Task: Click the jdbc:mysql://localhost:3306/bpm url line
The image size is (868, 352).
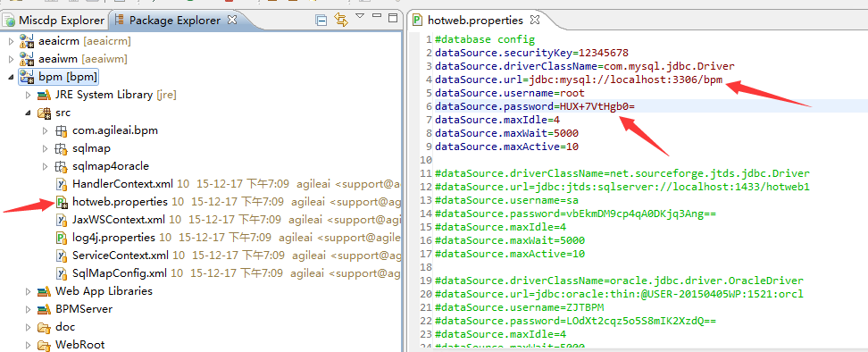Action: tap(579, 80)
